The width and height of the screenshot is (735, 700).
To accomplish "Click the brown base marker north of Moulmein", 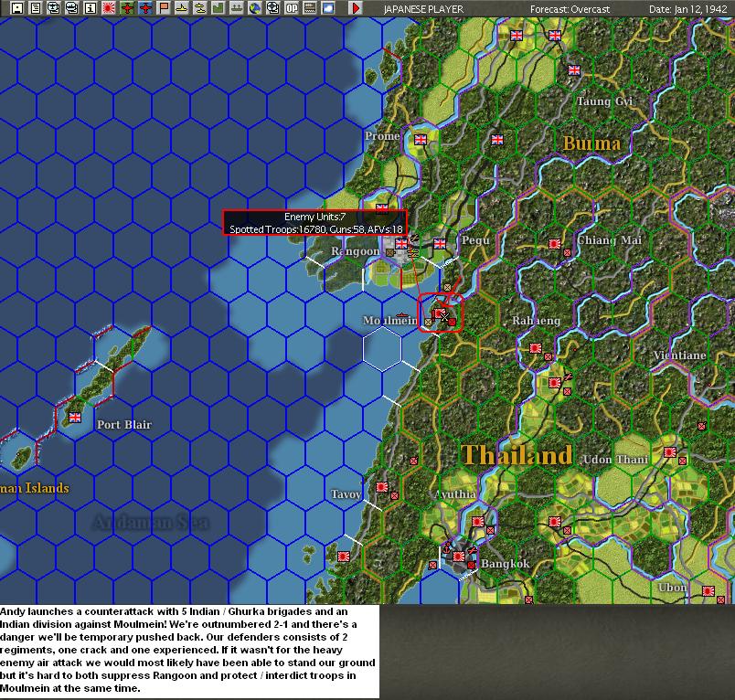I will tap(447, 287).
